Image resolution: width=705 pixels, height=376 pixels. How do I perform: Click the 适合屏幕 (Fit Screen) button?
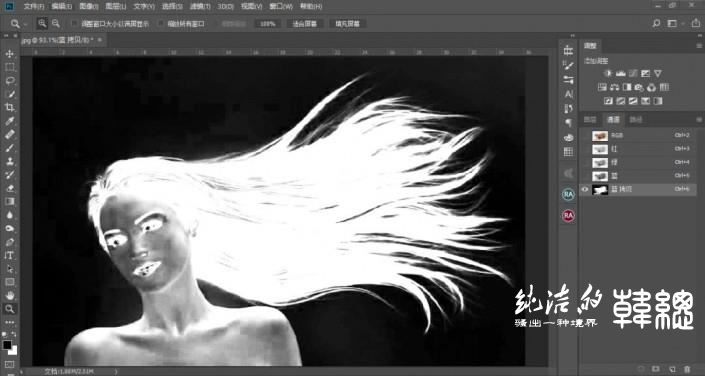[304, 24]
